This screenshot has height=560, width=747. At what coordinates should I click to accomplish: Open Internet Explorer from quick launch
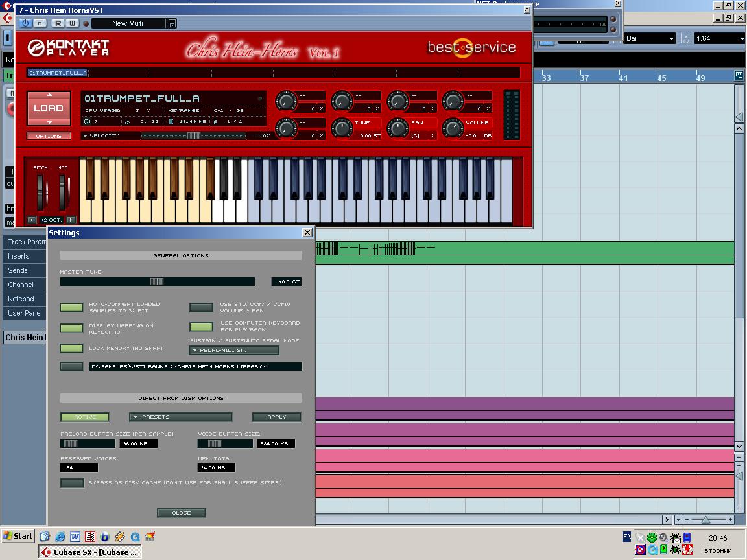pyautogui.click(x=60, y=537)
